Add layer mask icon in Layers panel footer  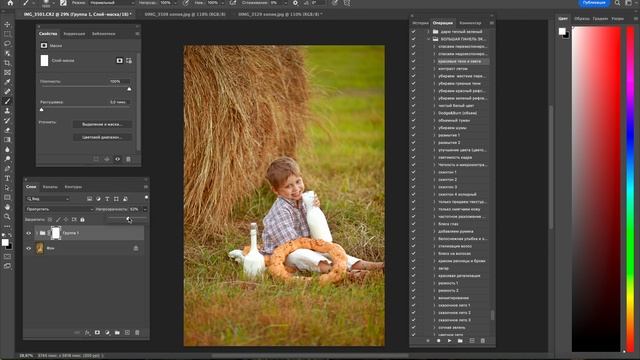tap(97, 333)
